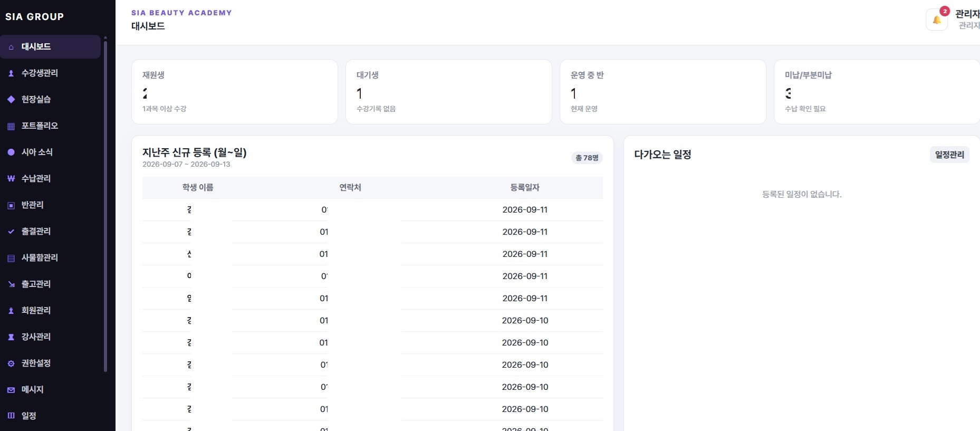The height and width of the screenshot is (431, 980).
Task: Click the 수납 확인 필요 caption
Action: pyautogui.click(x=805, y=109)
